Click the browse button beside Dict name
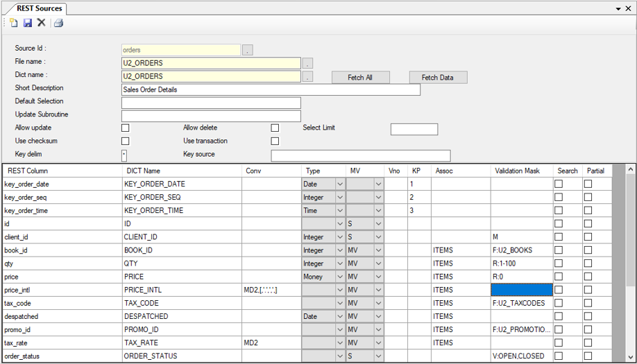This screenshot has height=364, width=637. 308,76
